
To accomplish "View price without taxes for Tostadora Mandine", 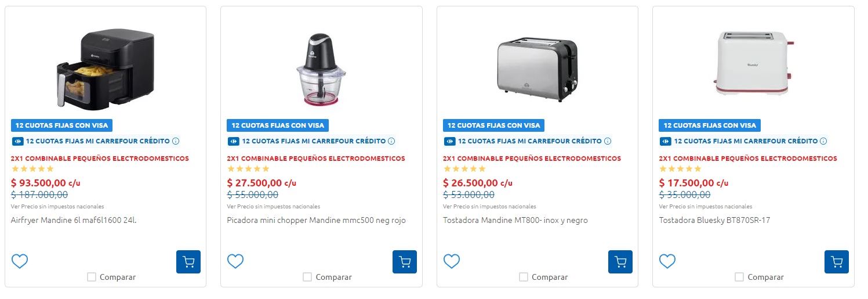I will (489, 207).
